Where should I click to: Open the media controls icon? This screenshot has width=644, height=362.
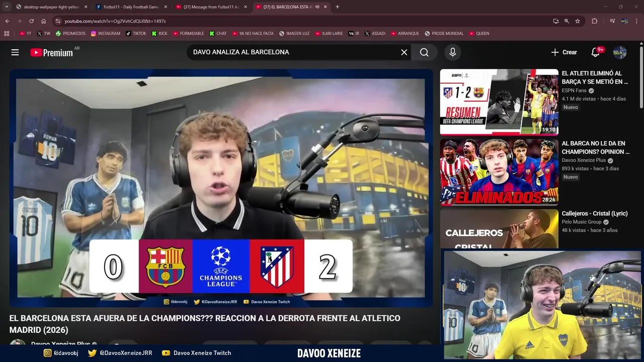(612, 21)
